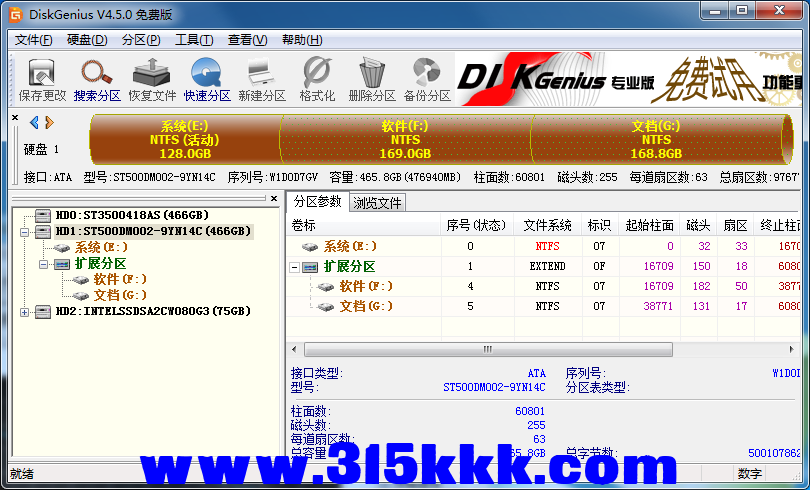Click the 新建分区 new partition icon
The height and width of the screenshot is (490, 810).
pos(262,79)
